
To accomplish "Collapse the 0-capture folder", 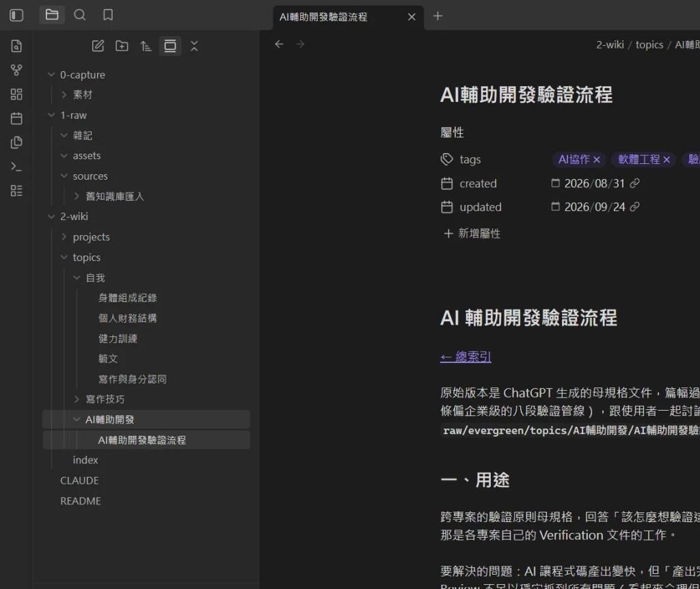I will pyautogui.click(x=51, y=74).
